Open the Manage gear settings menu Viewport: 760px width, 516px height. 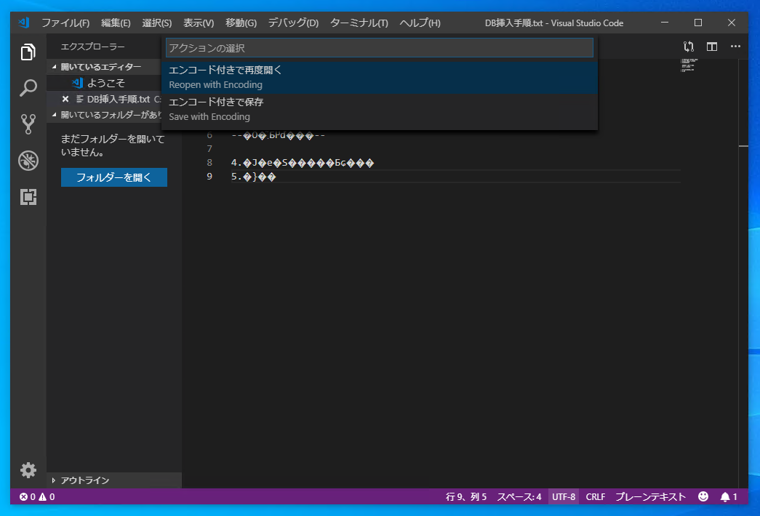coord(28,470)
